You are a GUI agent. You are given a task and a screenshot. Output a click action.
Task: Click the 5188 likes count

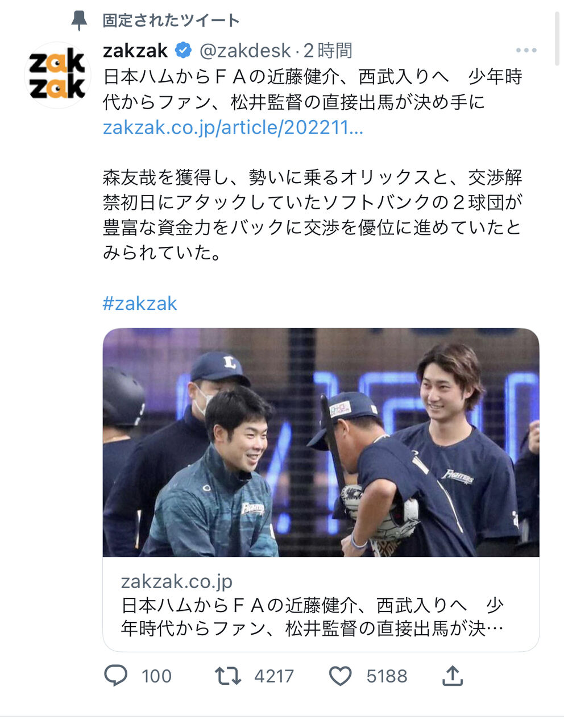pos(387,676)
